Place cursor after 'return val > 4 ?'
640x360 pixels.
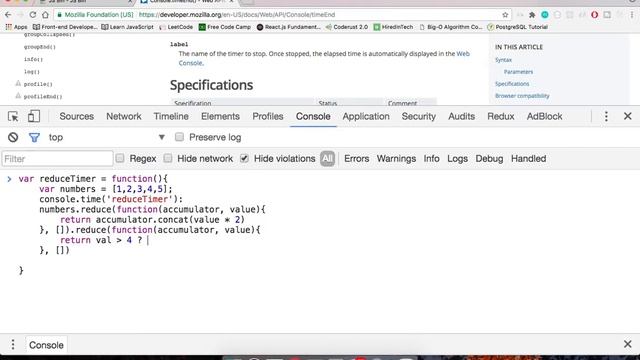(147, 240)
